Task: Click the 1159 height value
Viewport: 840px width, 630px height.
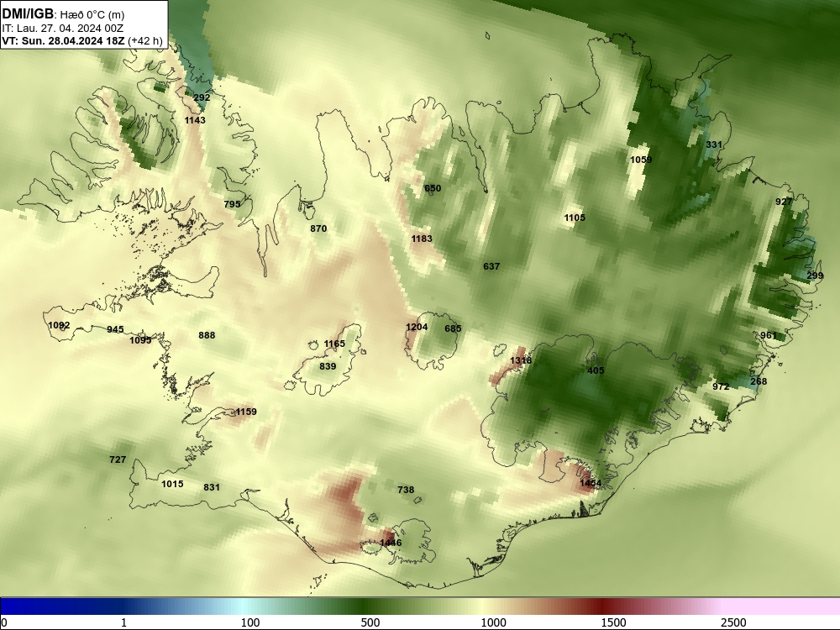Action: [246, 412]
